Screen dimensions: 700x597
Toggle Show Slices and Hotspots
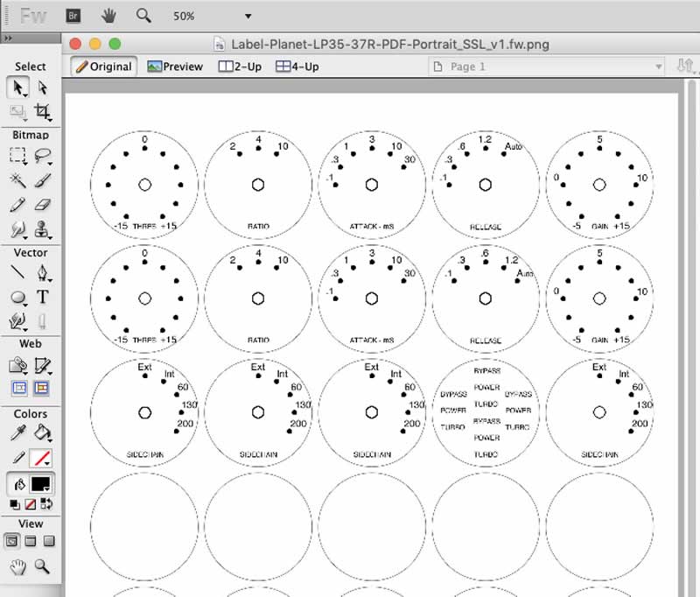42,388
